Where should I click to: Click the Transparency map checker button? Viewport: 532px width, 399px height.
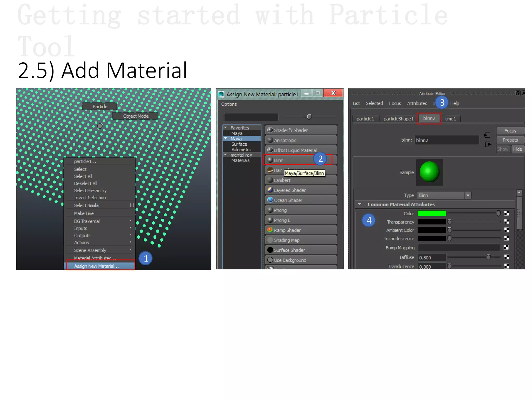(506, 222)
